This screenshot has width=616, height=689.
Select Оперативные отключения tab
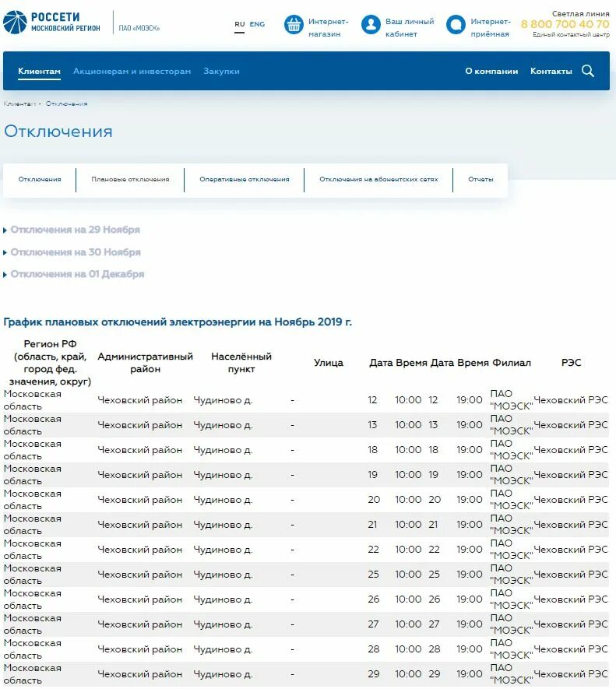click(245, 179)
